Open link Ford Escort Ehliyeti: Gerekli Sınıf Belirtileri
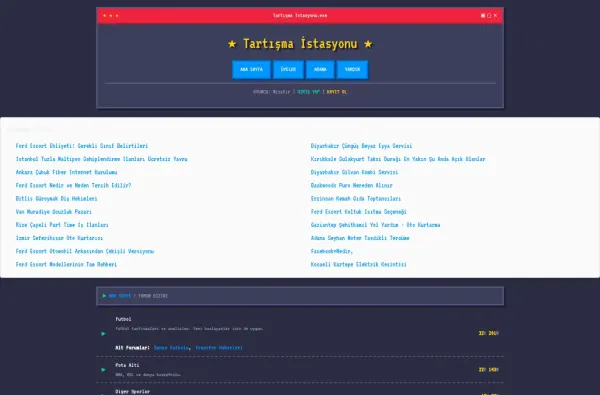Screen dimensions: 600x395 [x=82, y=146]
